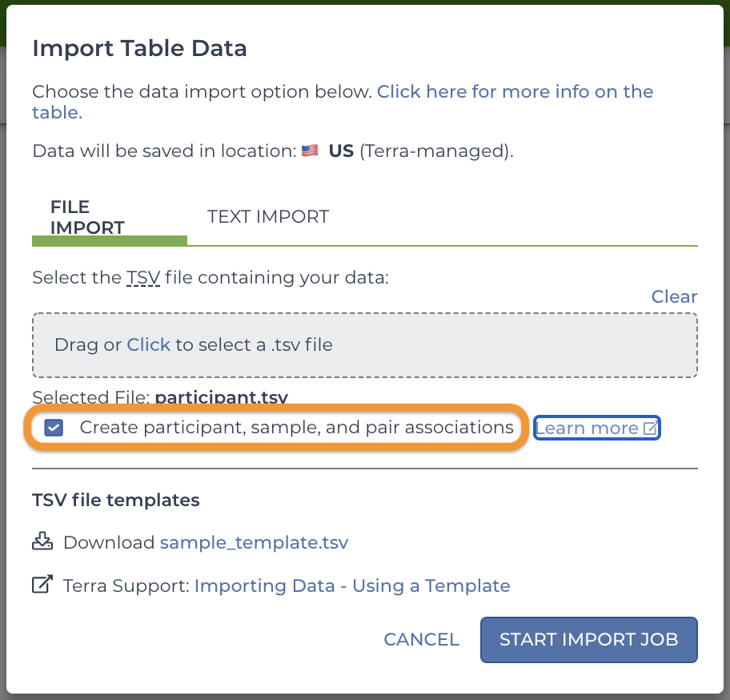Click the dashed .tsv file drop area

364,345
